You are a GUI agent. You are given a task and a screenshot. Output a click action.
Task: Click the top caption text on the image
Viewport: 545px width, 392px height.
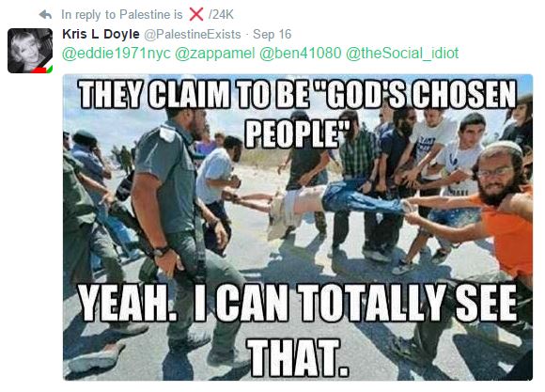click(x=298, y=113)
